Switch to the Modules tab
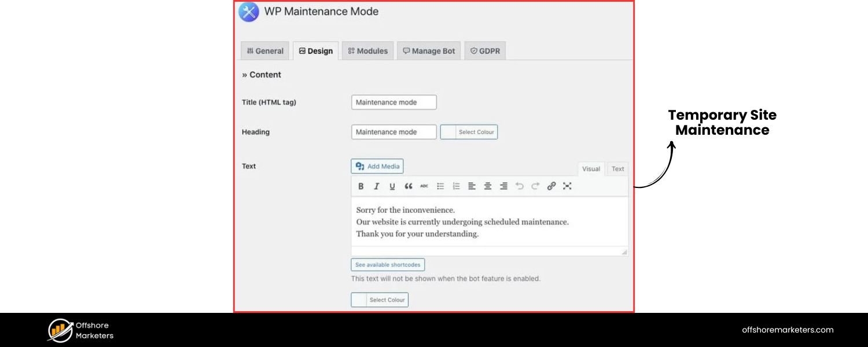Image resolution: width=868 pixels, height=347 pixels. click(367, 51)
